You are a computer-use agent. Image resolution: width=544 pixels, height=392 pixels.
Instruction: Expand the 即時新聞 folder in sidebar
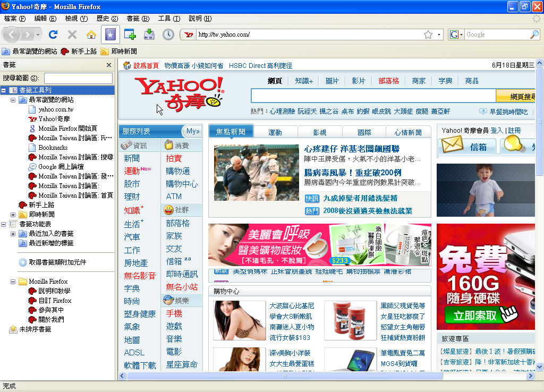click(13, 215)
